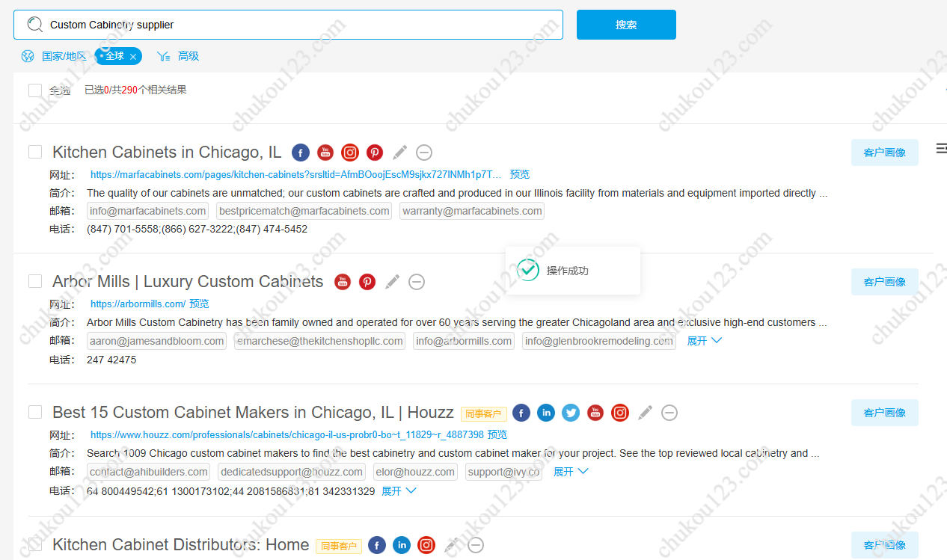Open YouTube channel for Kitchen Cabinets in Chicago
This screenshot has height=560, width=947.
[x=325, y=153]
